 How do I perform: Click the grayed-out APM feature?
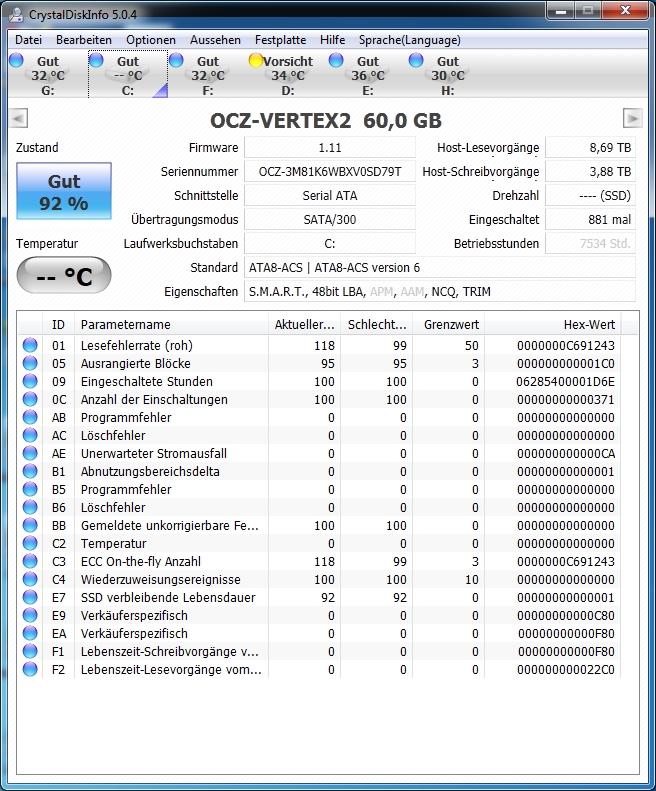(381, 292)
